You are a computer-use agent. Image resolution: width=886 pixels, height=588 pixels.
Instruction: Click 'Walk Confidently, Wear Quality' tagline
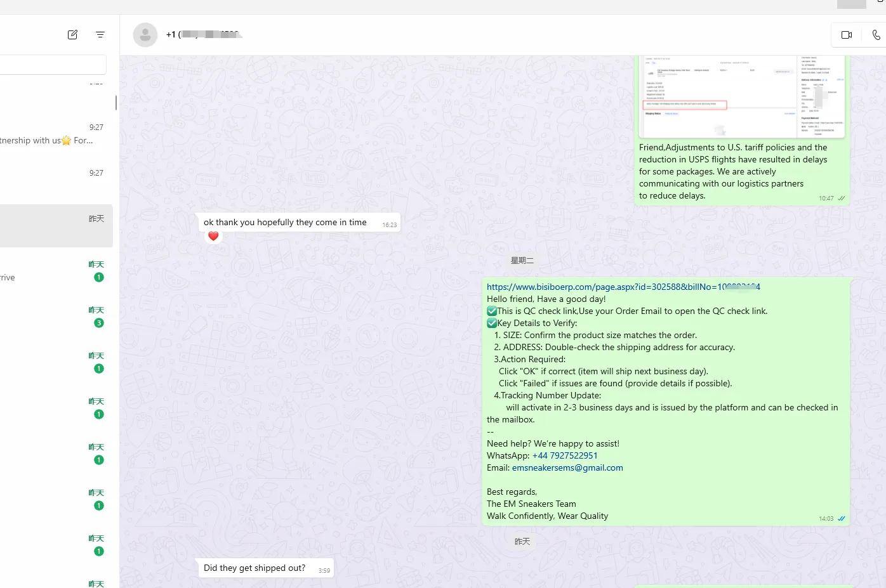pyautogui.click(x=547, y=516)
